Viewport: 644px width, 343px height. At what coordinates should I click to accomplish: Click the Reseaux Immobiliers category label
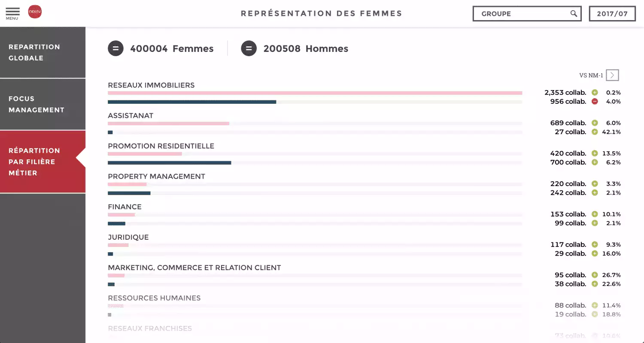pos(151,85)
